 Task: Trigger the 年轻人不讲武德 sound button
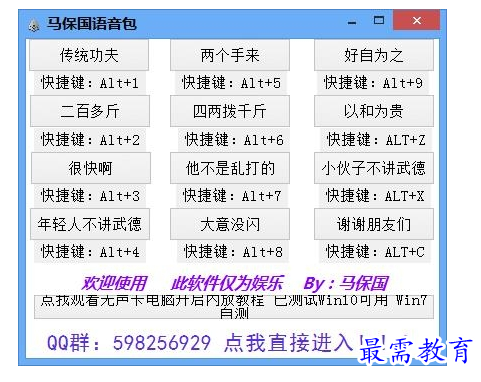pyautogui.click(x=90, y=224)
